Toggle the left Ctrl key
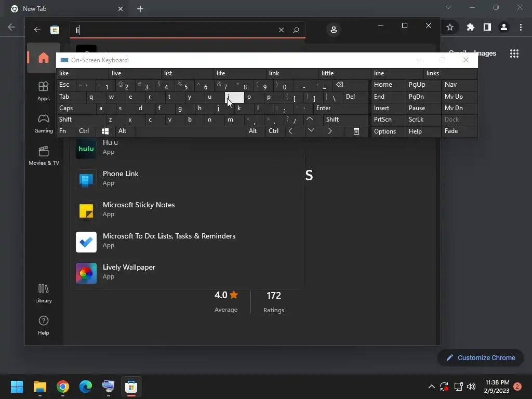Screen dimensions: 532x399 point(86,131)
